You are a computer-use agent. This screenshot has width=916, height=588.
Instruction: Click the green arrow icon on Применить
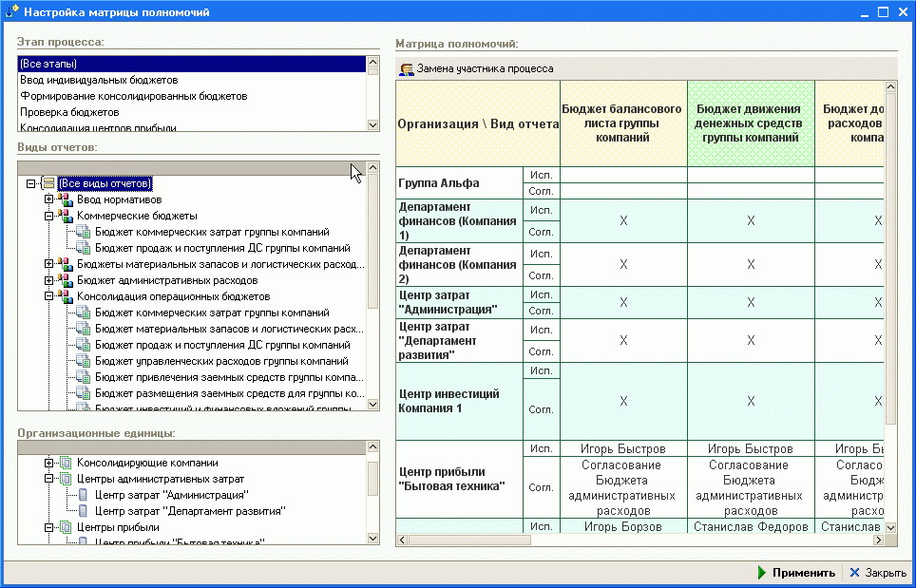click(x=762, y=572)
